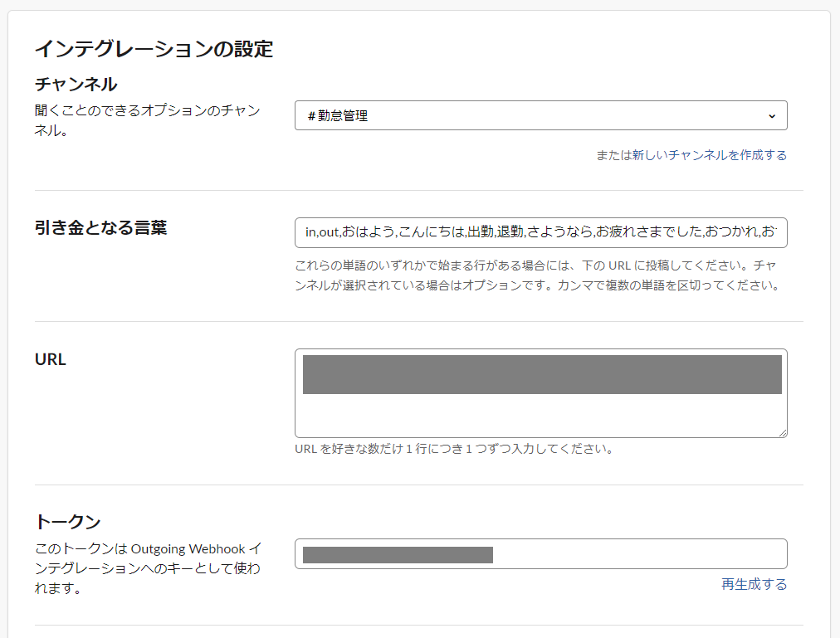
Task: Click the 新しいチャンネルを作成する link
Action: (x=710, y=155)
